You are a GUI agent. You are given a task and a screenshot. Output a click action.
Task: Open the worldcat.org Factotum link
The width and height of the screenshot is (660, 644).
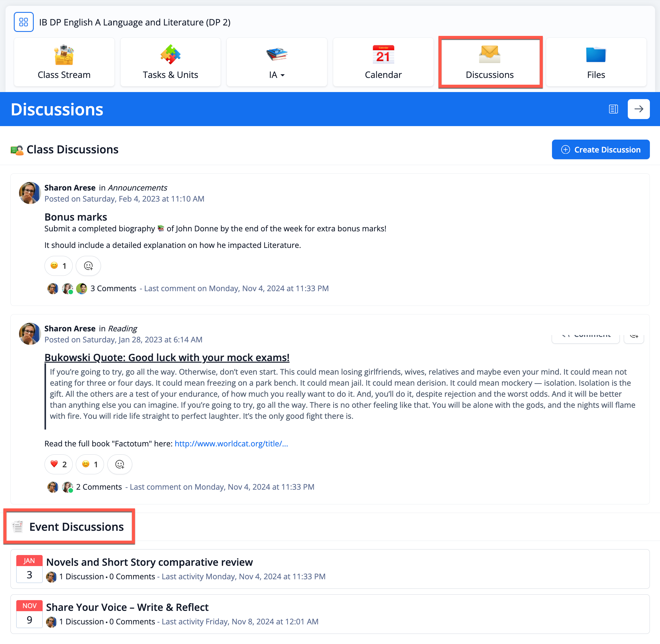(x=231, y=443)
